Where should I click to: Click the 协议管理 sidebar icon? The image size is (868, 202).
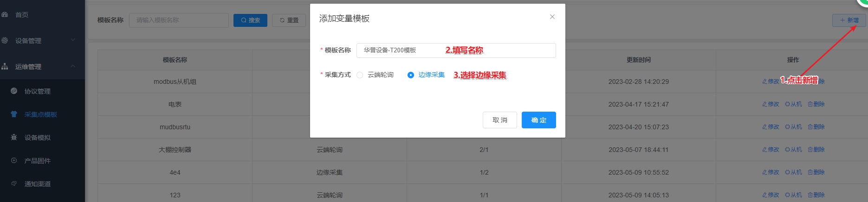[14, 91]
